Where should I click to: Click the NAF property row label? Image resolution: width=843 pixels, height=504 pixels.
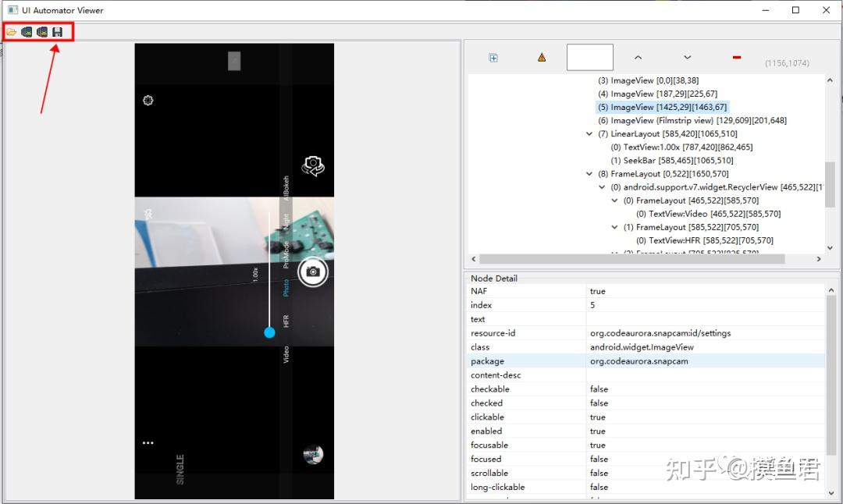click(x=479, y=291)
